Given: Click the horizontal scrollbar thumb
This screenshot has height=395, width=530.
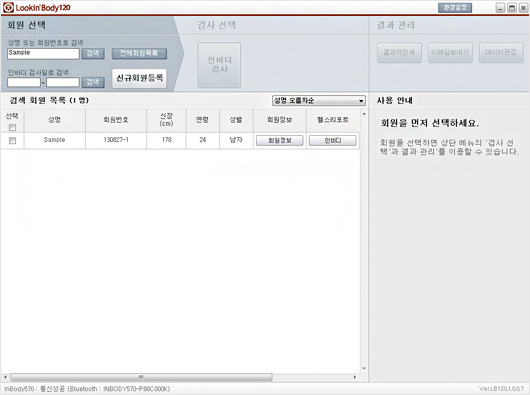Looking at the screenshot, I should pos(141,377).
